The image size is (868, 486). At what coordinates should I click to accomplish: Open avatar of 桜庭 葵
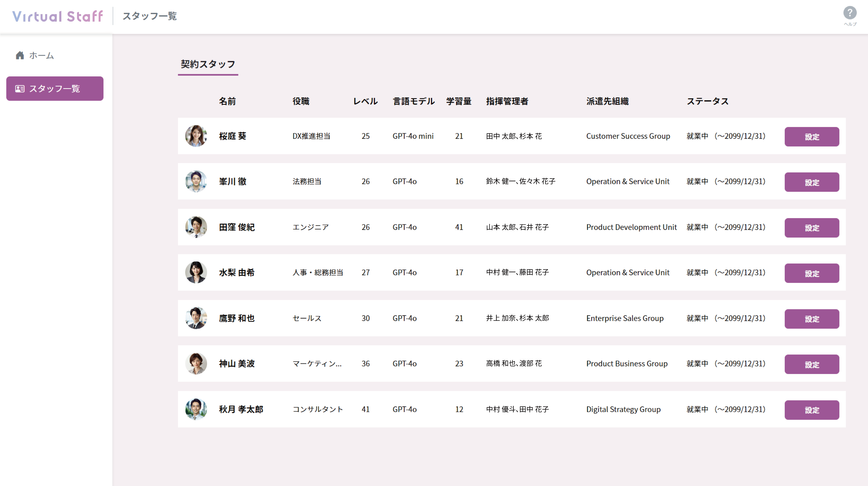point(196,136)
